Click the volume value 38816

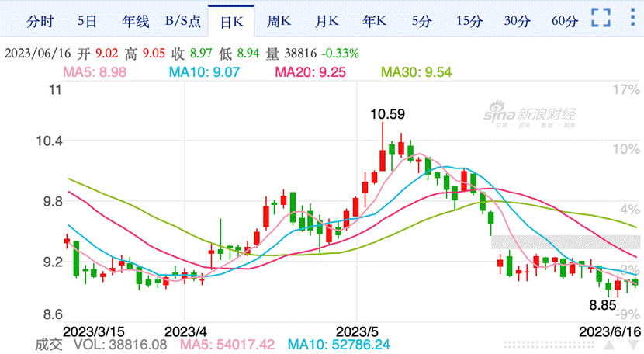click(300, 54)
